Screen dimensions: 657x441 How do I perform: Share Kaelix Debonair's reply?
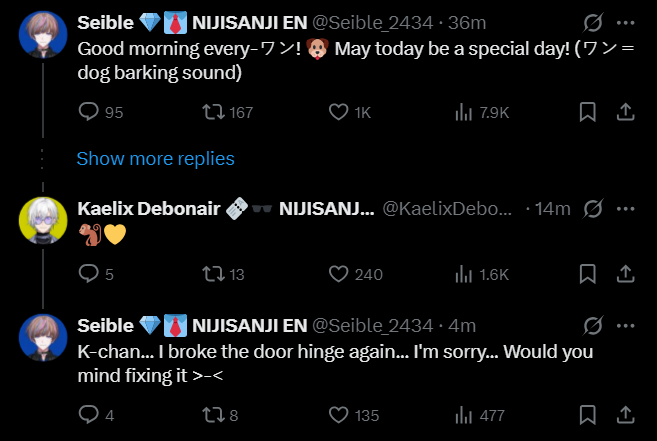[626, 274]
